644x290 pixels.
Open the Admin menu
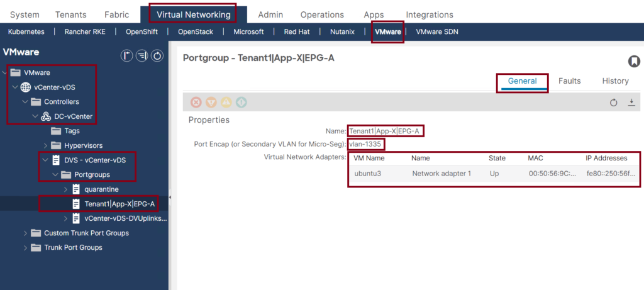(270, 15)
